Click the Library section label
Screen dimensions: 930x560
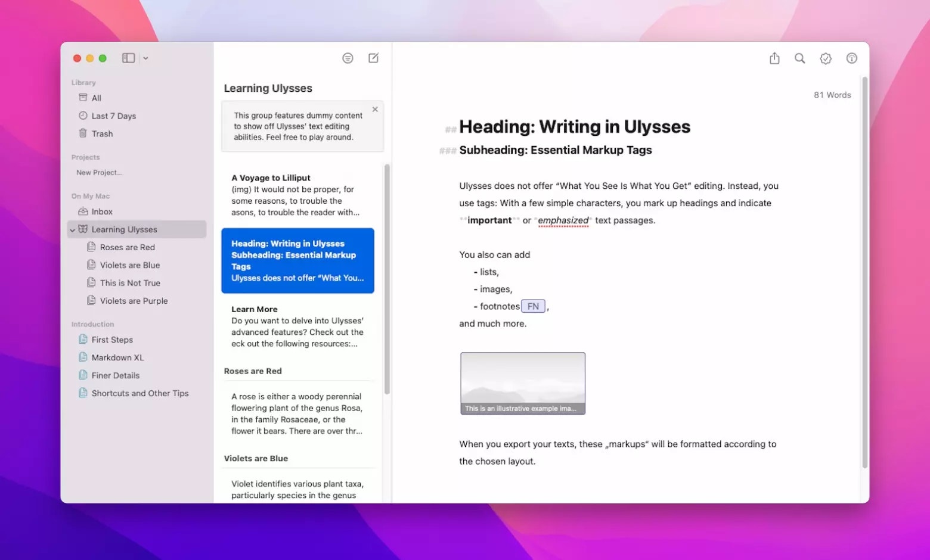(x=83, y=83)
